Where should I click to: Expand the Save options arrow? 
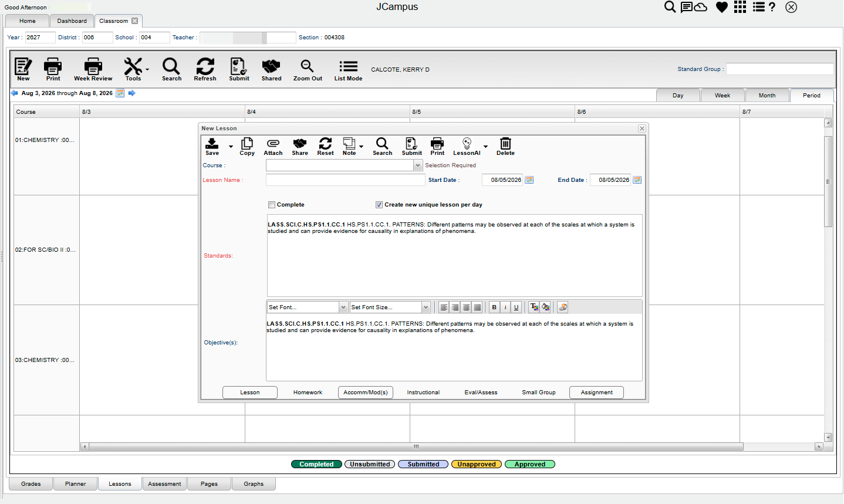231,147
